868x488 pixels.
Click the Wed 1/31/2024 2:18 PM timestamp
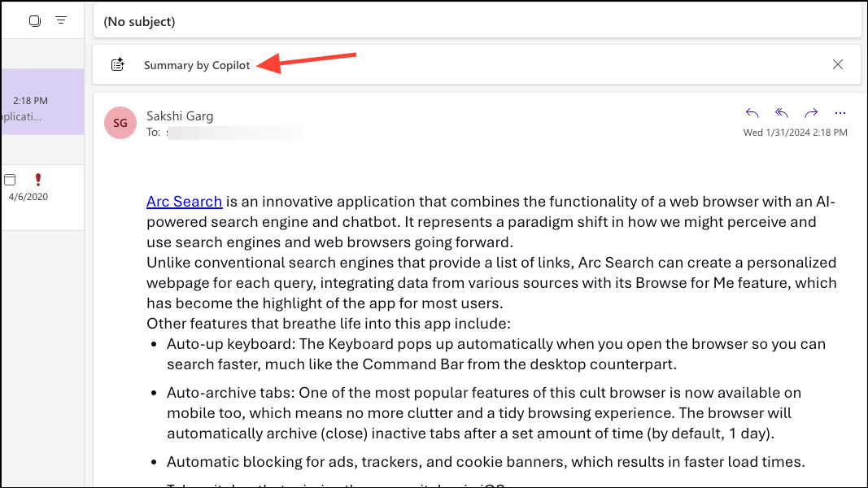tap(795, 133)
